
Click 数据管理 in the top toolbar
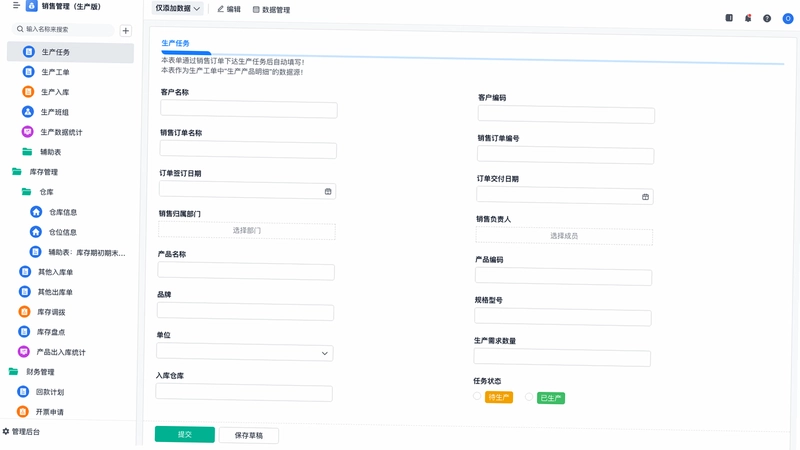pyautogui.click(x=271, y=10)
